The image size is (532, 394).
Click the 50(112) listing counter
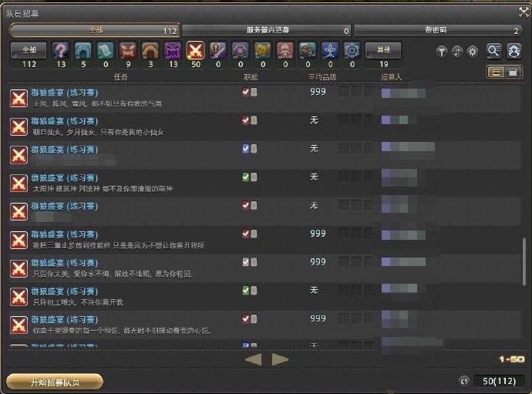(x=499, y=382)
